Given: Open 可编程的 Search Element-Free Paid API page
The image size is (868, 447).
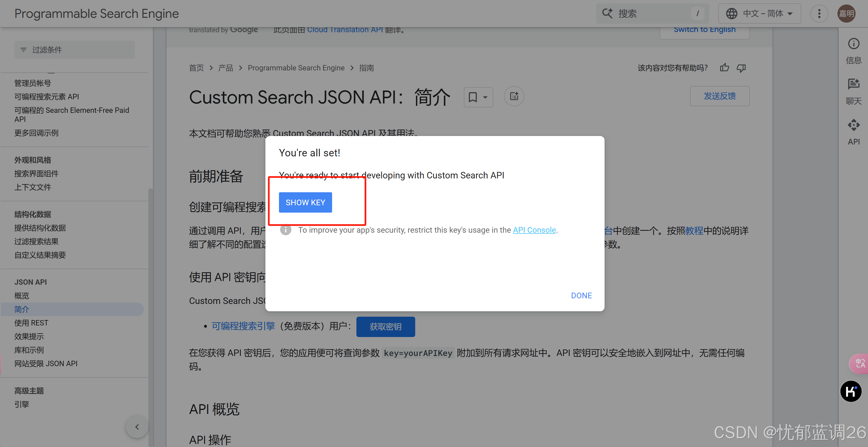Looking at the screenshot, I should coord(72,115).
